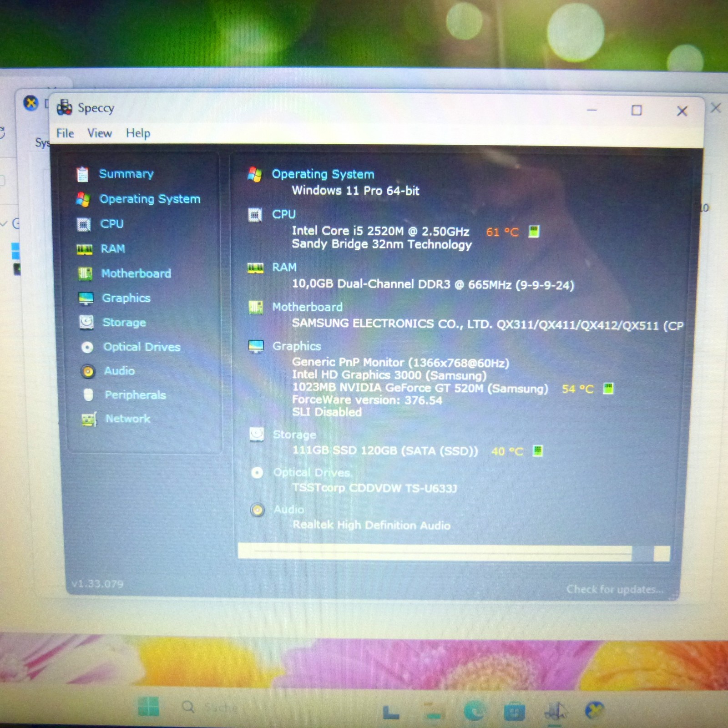The width and height of the screenshot is (728, 728).
Task: Click the horizontal scrollbar in summary panel
Action: [x=454, y=552]
